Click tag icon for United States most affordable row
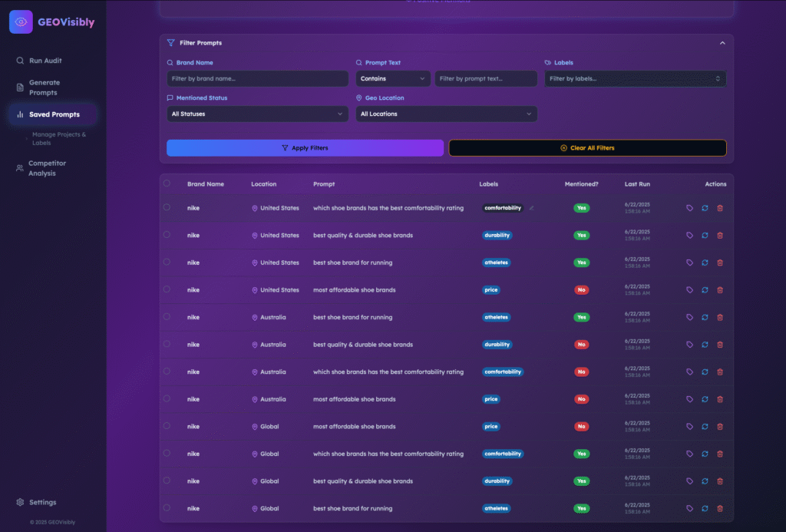The width and height of the screenshot is (786, 532). point(689,290)
